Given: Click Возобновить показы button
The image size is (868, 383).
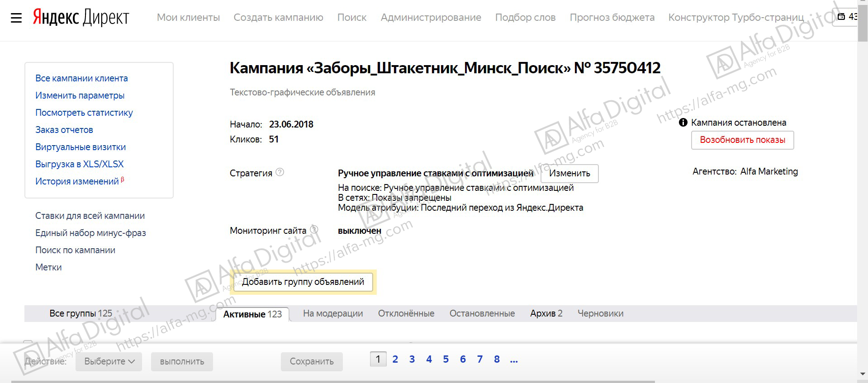Looking at the screenshot, I should (742, 140).
